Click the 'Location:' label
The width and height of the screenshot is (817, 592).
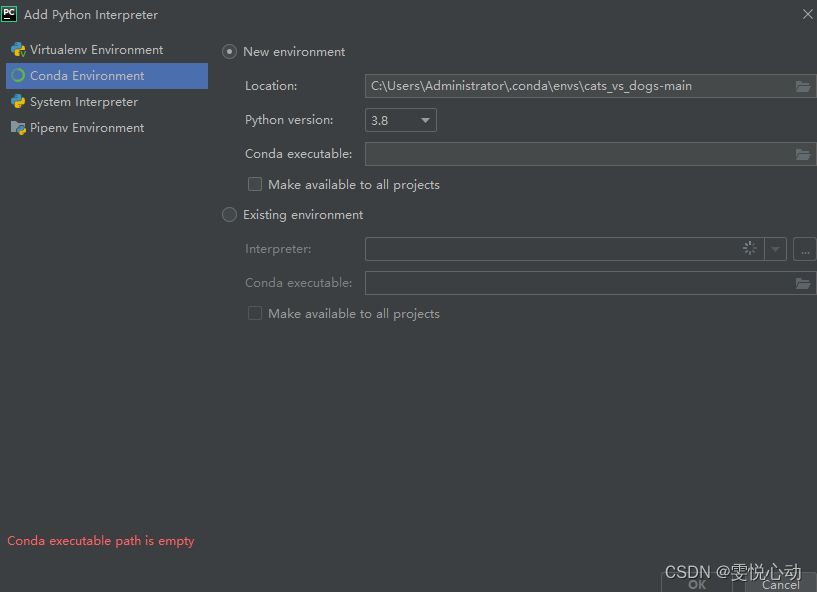pyautogui.click(x=271, y=86)
